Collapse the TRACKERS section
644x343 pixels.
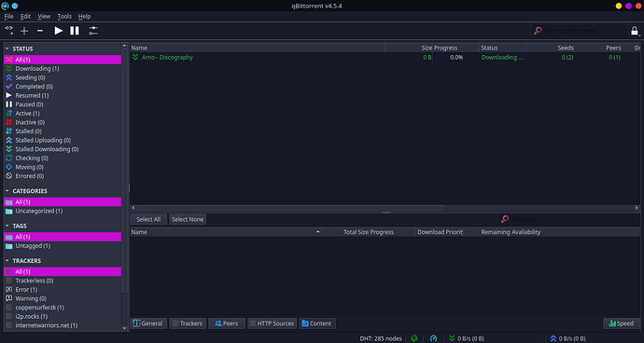[7, 261]
